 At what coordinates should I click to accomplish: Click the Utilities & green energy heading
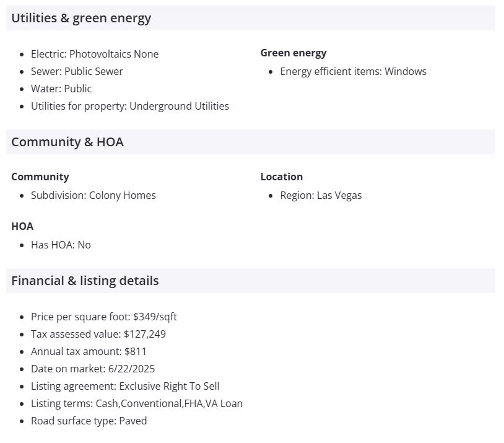point(81,18)
